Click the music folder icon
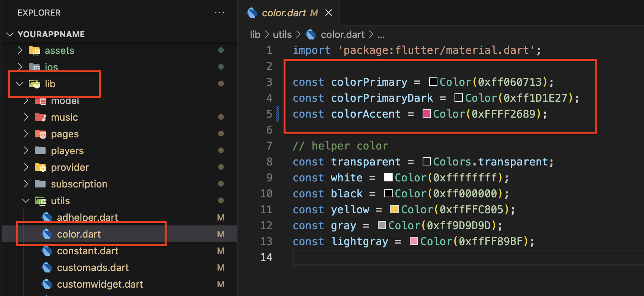Screen dimensions: 644x296 point(40,117)
